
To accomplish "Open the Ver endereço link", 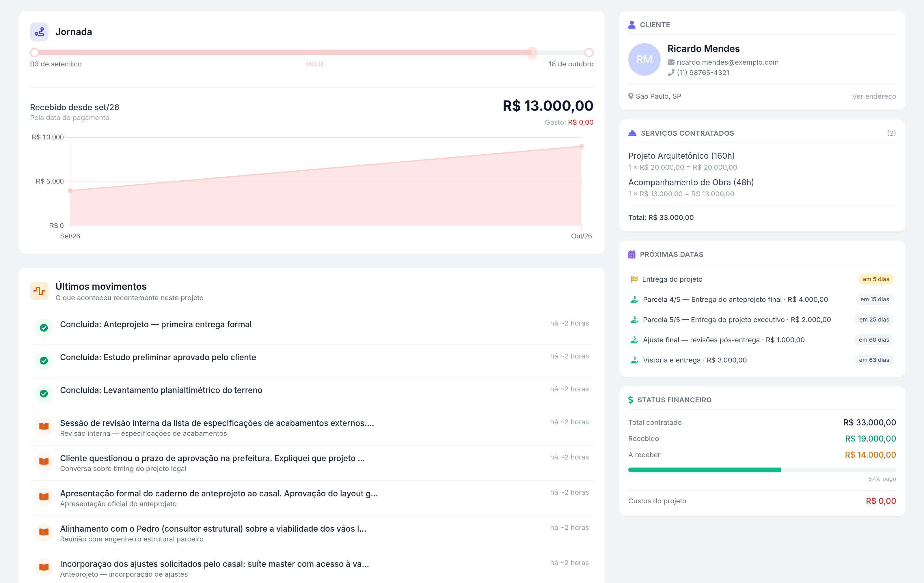I will (x=874, y=96).
